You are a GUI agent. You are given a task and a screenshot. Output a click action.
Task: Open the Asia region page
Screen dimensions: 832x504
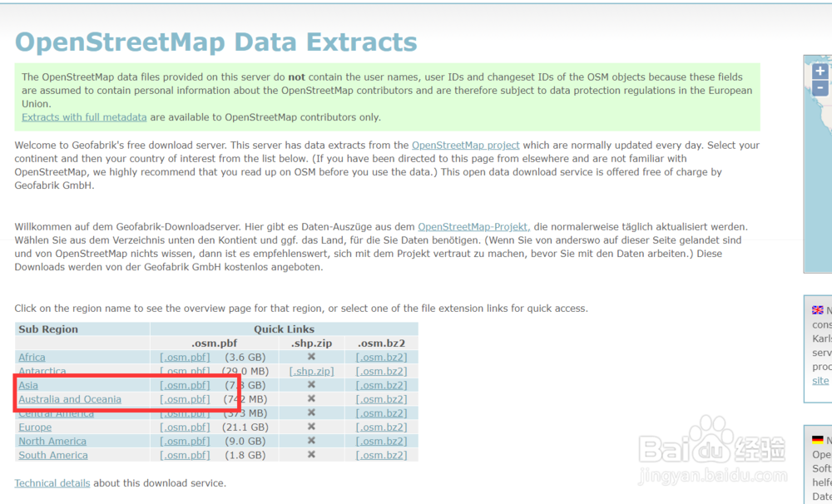28,385
